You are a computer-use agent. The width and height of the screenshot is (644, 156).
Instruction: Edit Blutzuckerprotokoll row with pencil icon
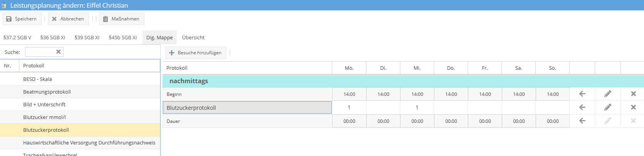(608, 107)
